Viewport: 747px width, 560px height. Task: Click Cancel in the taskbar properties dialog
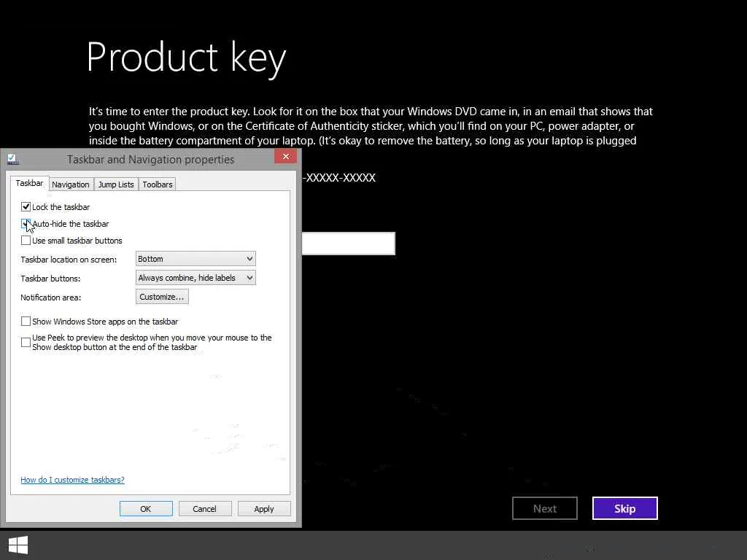(x=205, y=508)
